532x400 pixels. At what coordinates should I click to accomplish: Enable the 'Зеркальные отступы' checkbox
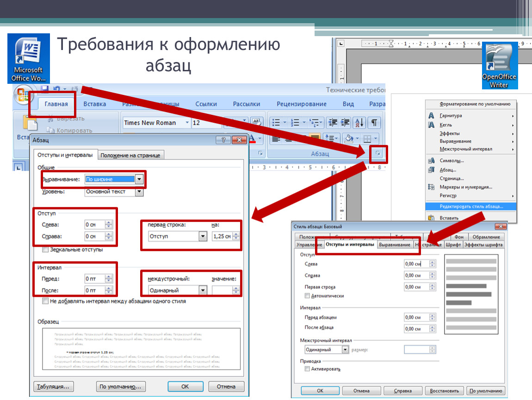tap(45, 250)
